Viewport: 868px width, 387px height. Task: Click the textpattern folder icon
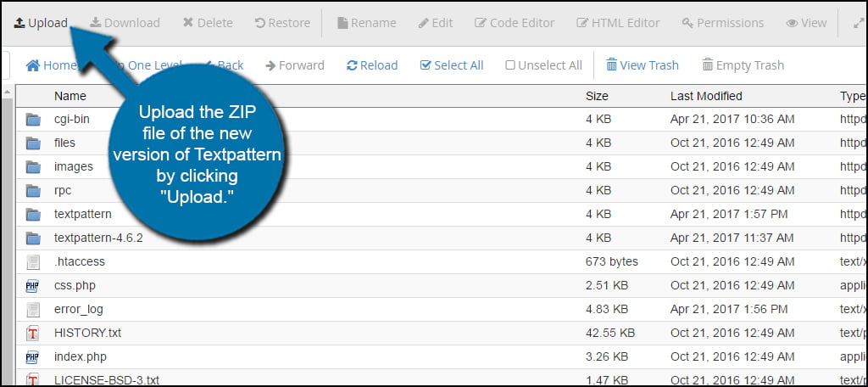tap(33, 215)
